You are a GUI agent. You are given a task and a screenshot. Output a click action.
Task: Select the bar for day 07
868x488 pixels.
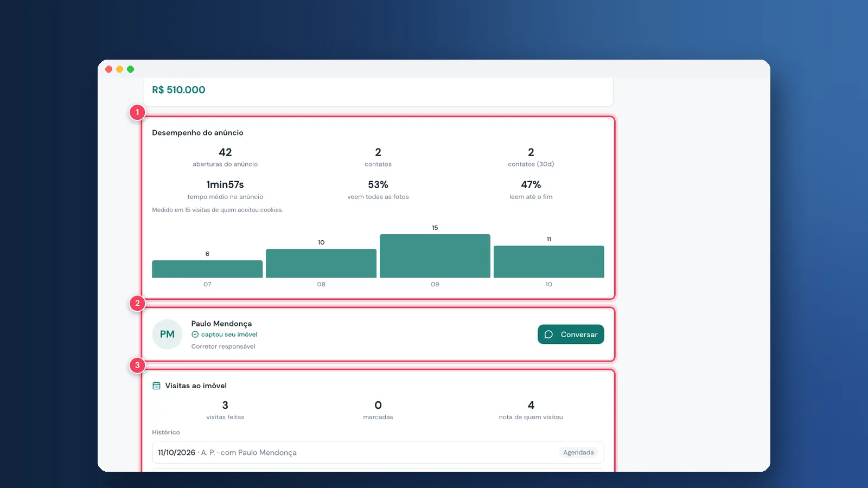click(x=207, y=269)
